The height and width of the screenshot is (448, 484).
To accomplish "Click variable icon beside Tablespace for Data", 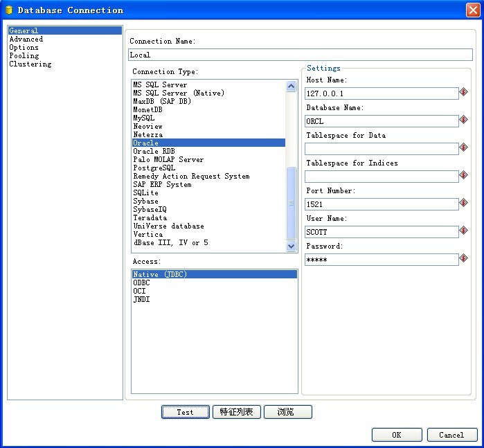I will (x=463, y=147).
